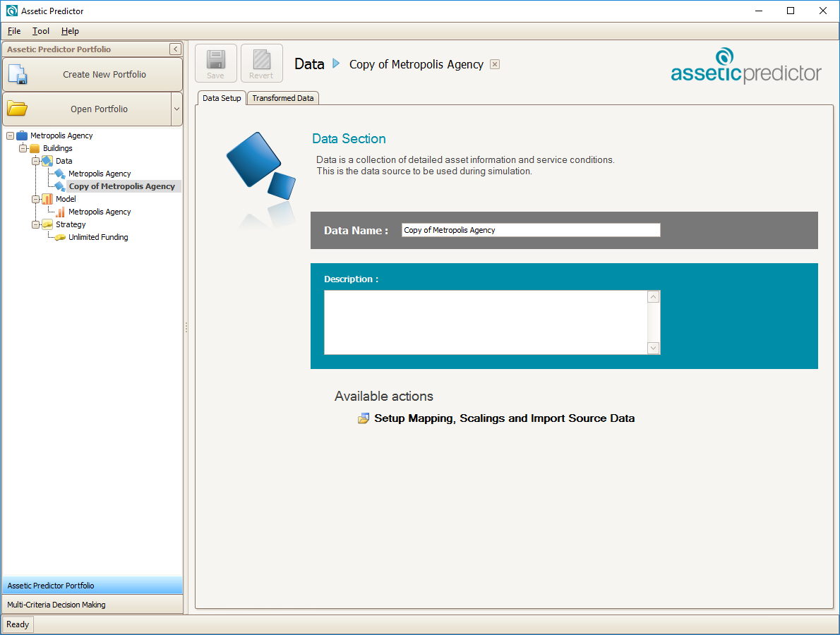Open the Open Portfolio dropdown arrow

[x=176, y=109]
